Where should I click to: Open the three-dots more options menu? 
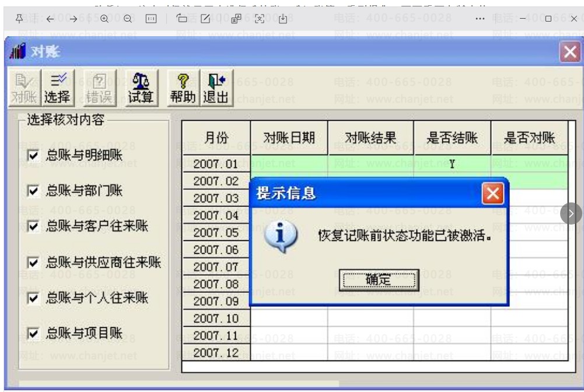480,19
